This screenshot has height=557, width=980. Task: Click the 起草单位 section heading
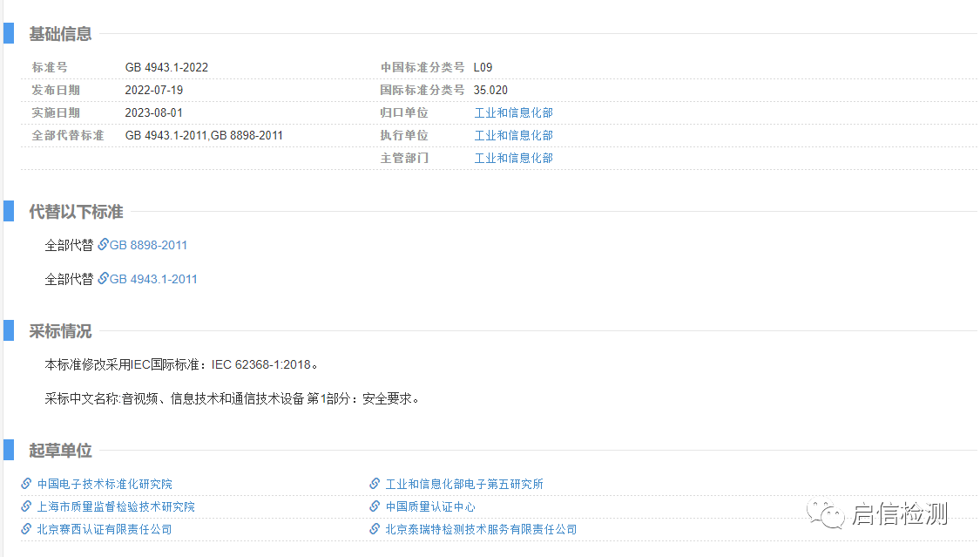point(60,451)
